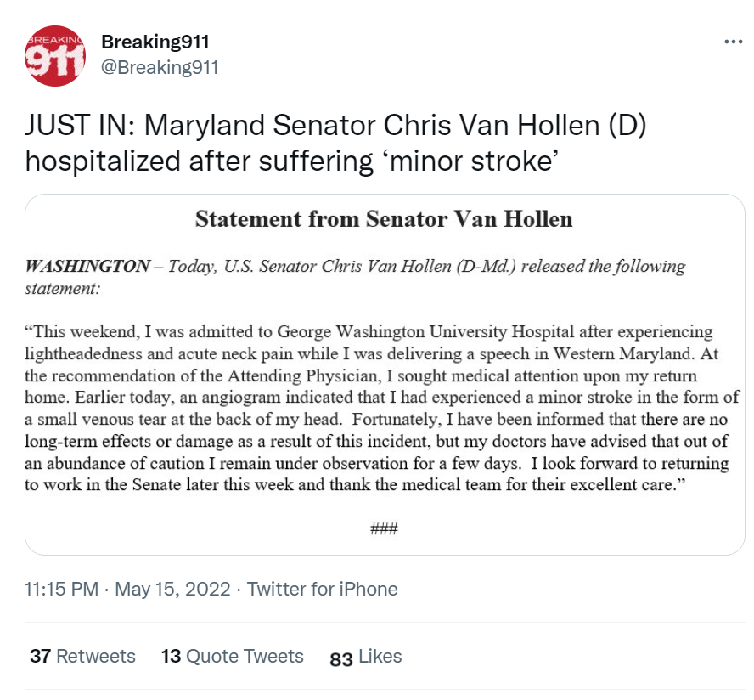
Task: Click the ### end marker in the statement
Action: tap(384, 529)
